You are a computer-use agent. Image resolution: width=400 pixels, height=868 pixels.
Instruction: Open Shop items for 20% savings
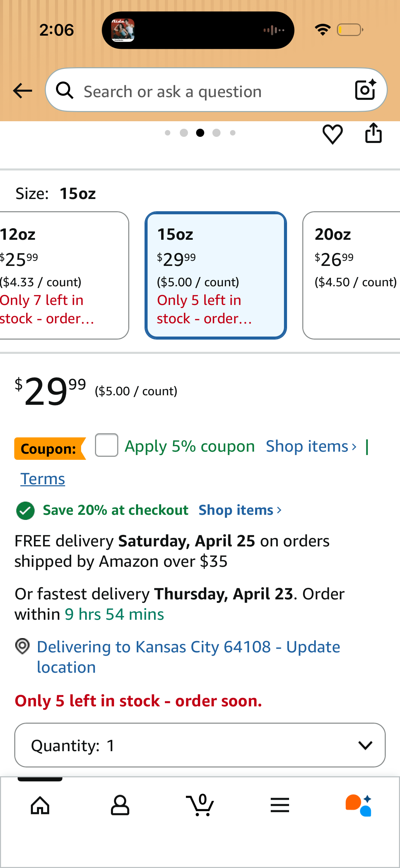(240, 510)
